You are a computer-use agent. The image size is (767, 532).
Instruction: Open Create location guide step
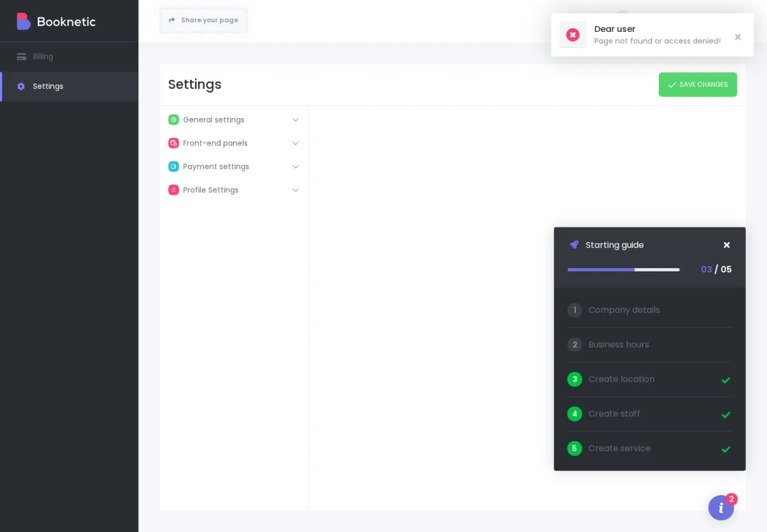pos(649,379)
